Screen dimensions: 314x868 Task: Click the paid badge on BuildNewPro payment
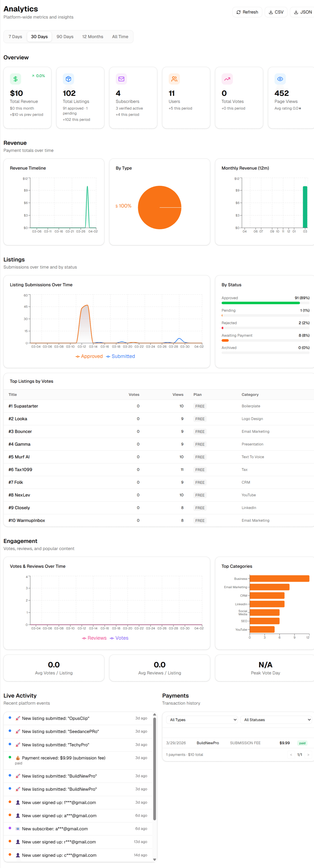pyautogui.click(x=302, y=743)
